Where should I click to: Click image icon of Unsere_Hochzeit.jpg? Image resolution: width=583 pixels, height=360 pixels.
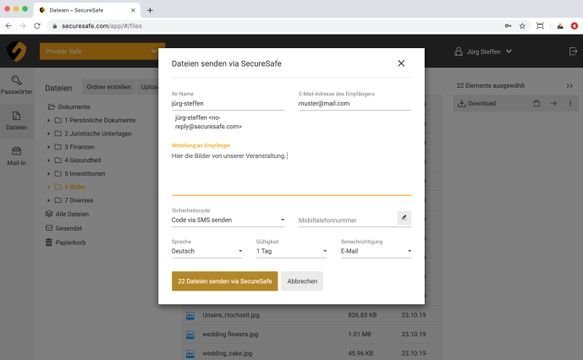click(190, 316)
